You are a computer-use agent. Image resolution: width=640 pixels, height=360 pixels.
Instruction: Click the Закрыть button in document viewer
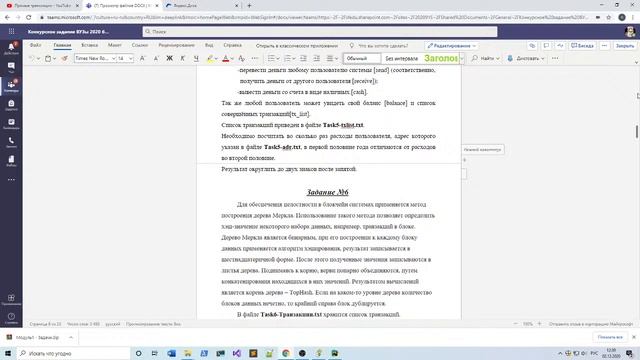click(624, 46)
